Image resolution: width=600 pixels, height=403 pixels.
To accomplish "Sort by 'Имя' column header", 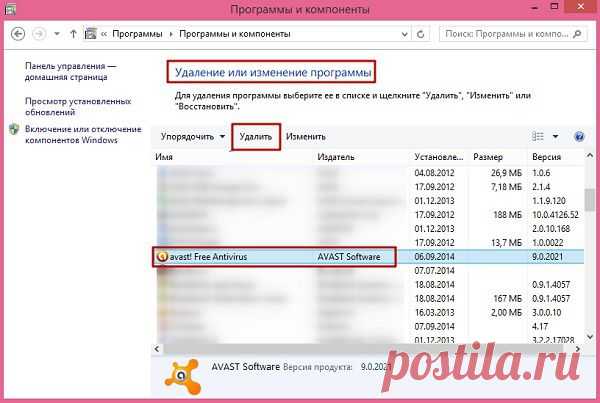I will point(164,157).
